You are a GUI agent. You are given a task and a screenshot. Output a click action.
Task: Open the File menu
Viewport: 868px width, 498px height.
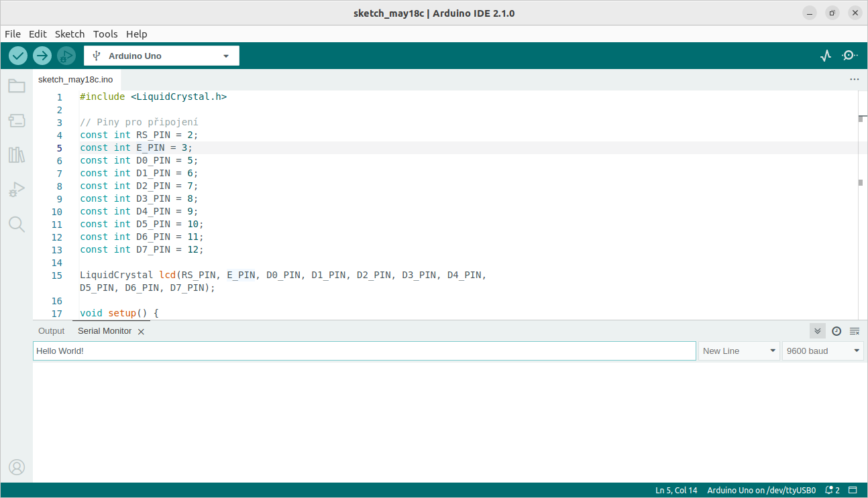(x=13, y=34)
